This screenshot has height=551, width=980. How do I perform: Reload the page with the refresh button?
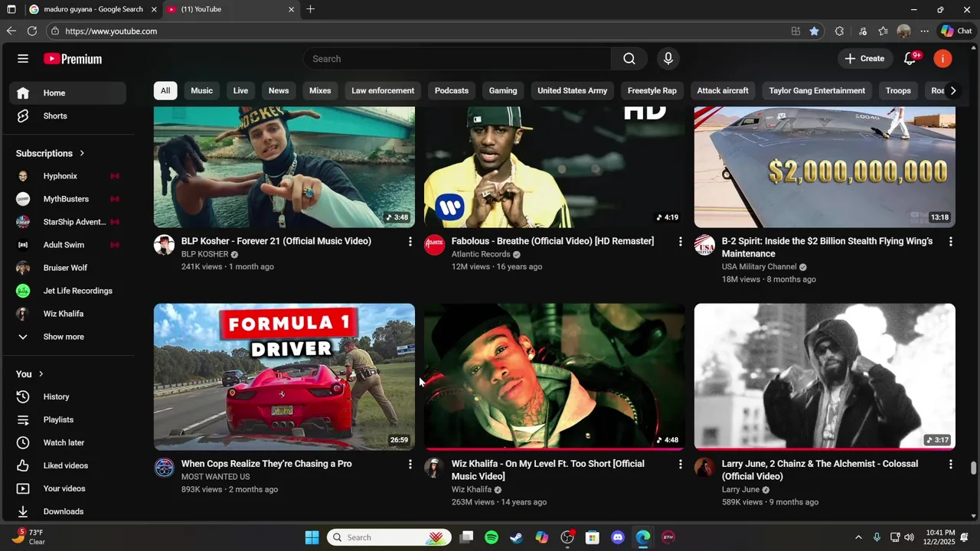pos(32,31)
